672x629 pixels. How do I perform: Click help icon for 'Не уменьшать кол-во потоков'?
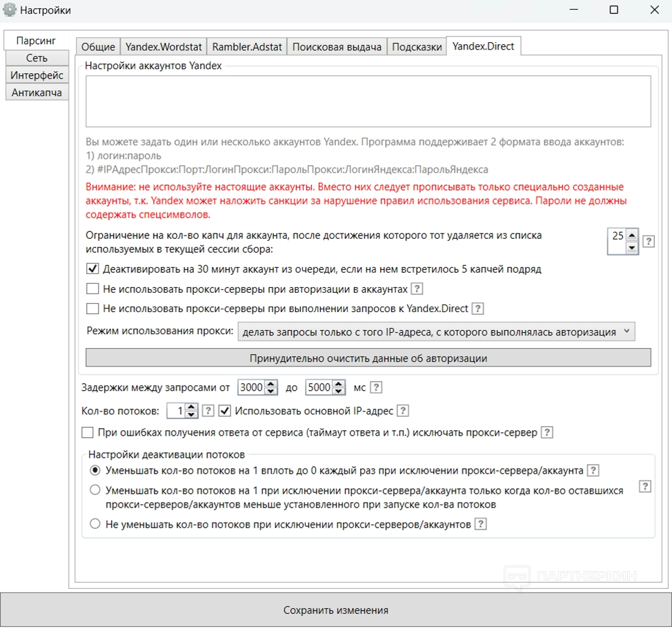coord(481,524)
